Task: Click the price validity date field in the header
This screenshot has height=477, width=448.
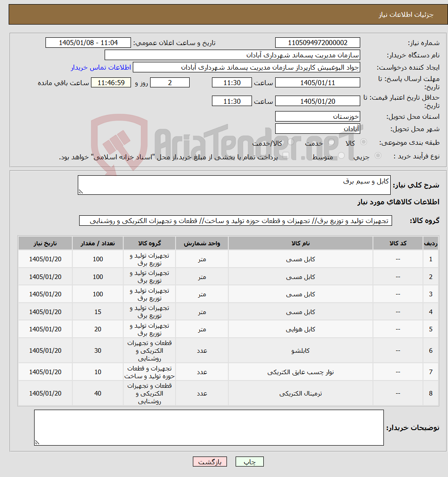Action: [317, 101]
